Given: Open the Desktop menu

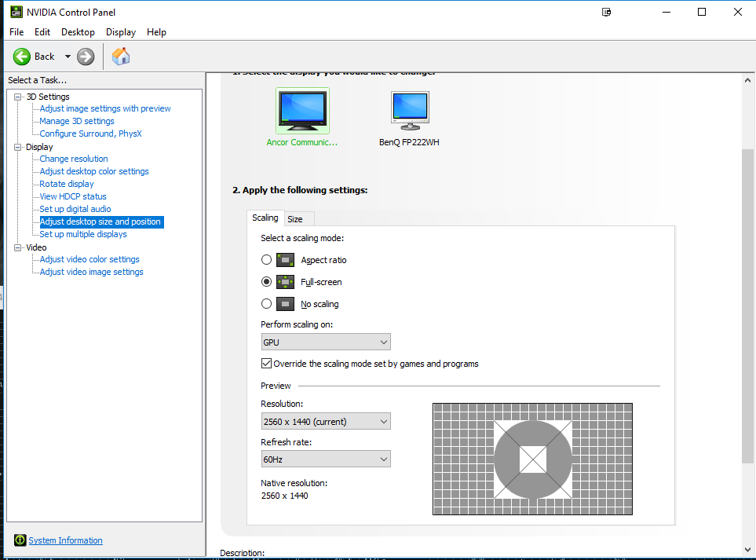Looking at the screenshot, I should coord(78,32).
